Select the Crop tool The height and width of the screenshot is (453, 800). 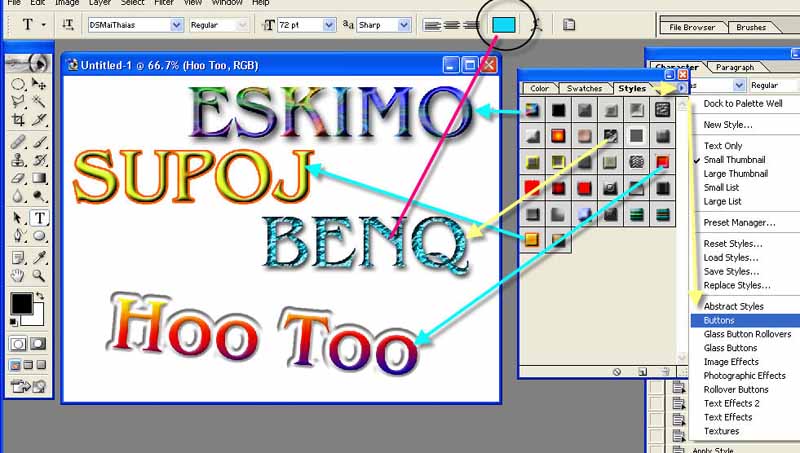[18, 120]
